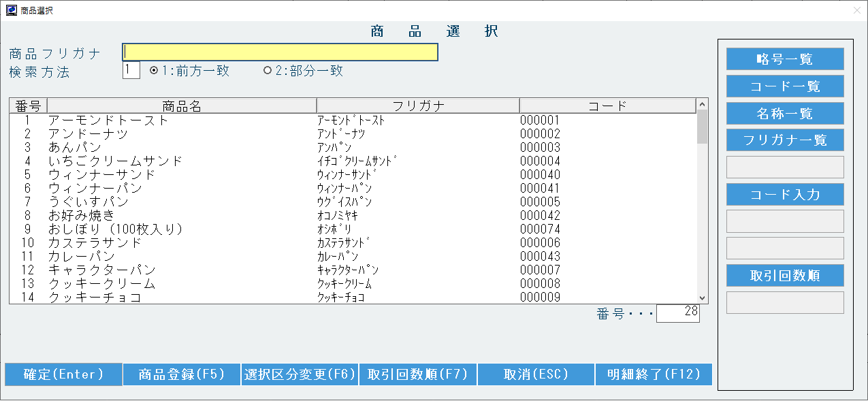Click the 番号 input box showing 28

[x=677, y=313]
